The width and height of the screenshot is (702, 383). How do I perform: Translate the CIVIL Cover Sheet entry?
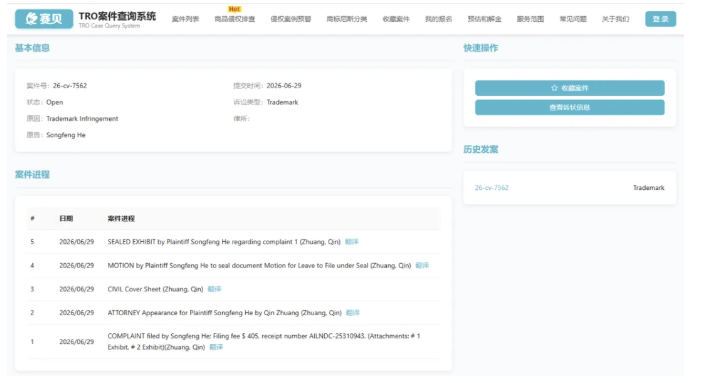click(x=214, y=289)
